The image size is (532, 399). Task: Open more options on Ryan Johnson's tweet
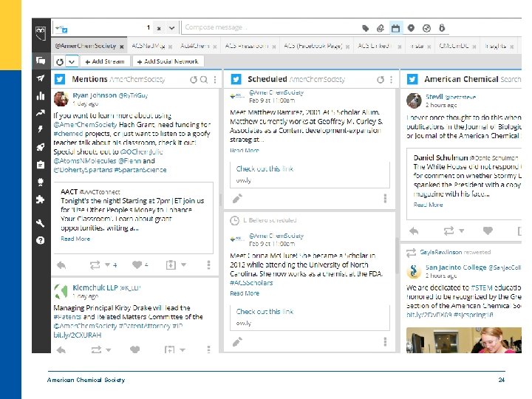(208, 265)
